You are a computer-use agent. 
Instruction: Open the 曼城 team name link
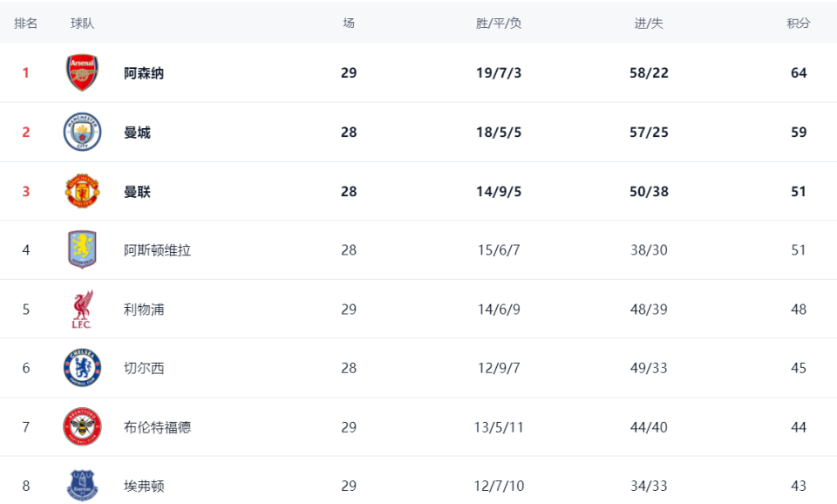pos(137,133)
